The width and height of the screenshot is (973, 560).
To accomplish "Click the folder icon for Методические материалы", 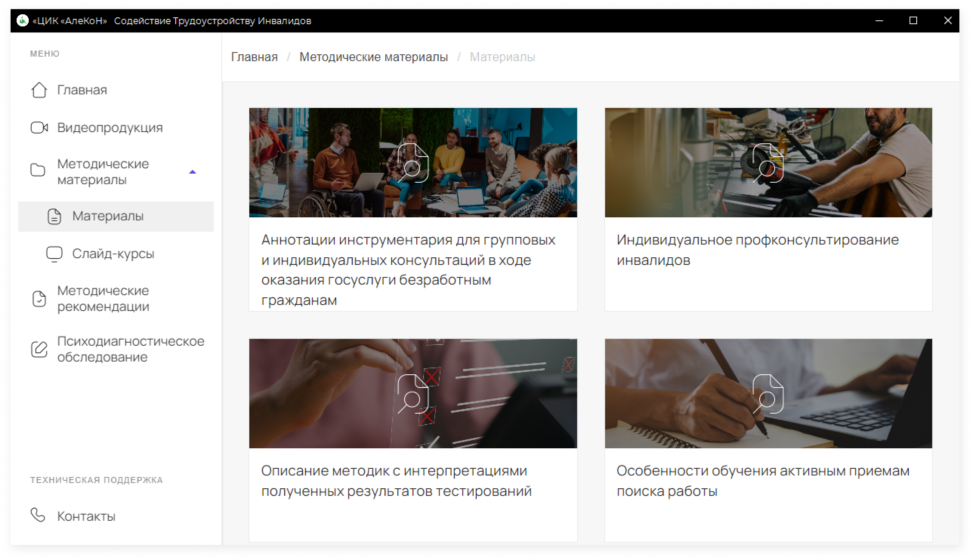I will (38, 169).
